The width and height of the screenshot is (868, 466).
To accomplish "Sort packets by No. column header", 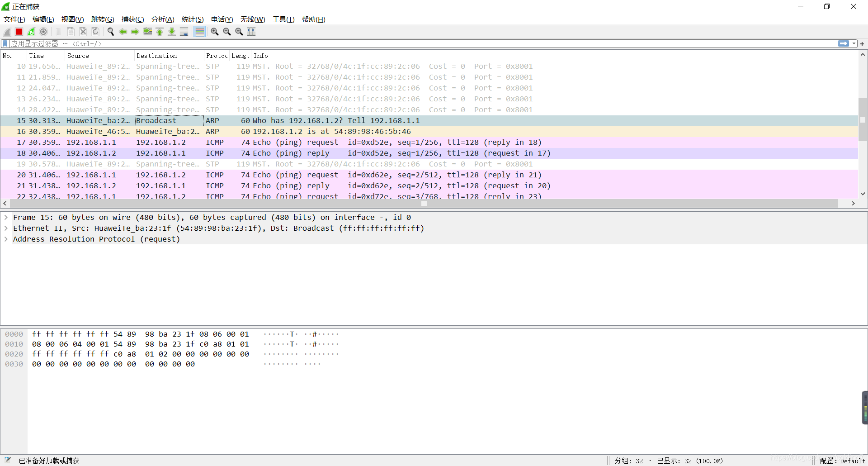I will [x=14, y=56].
